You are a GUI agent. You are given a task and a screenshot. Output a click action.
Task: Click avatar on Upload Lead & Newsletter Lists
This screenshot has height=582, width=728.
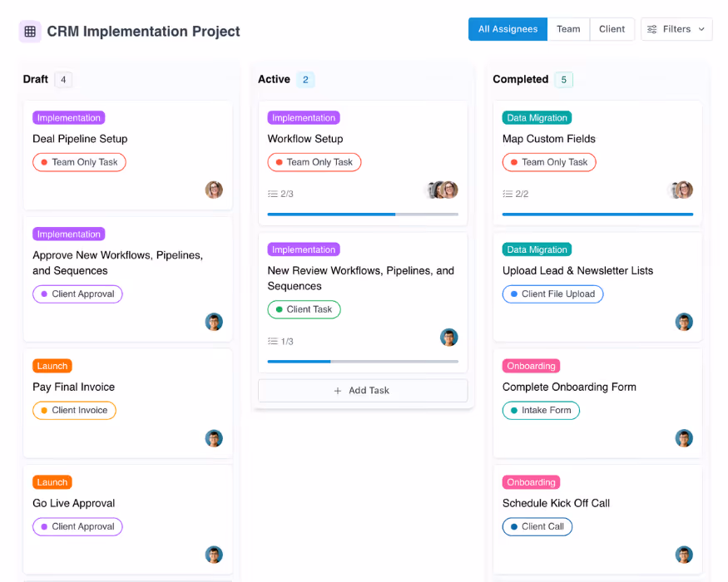pyautogui.click(x=684, y=322)
